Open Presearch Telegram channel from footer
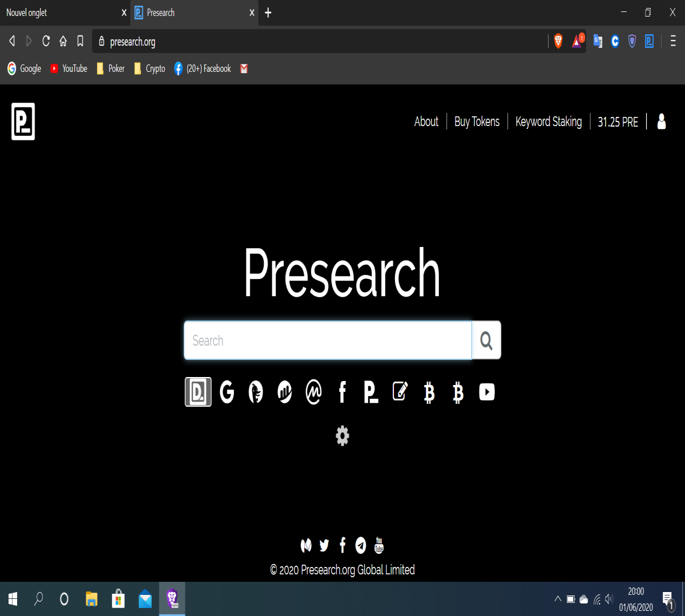 [361, 546]
